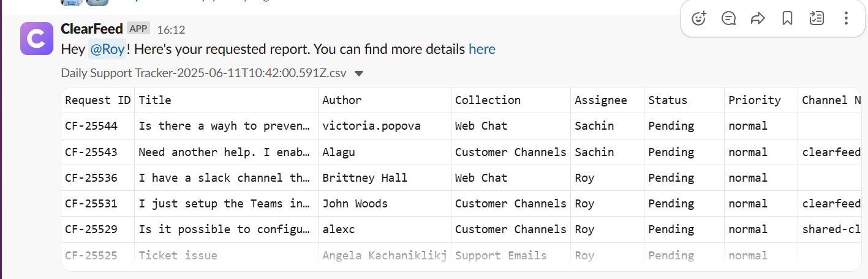Image resolution: width=868 pixels, height=279 pixels.
Task: Select the CF-25544 request ID cell
Action: (x=91, y=126)
